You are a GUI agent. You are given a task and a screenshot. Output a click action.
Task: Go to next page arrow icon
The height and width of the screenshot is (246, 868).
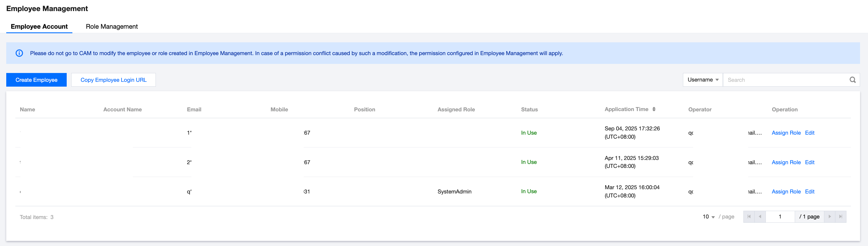(830, 217)
